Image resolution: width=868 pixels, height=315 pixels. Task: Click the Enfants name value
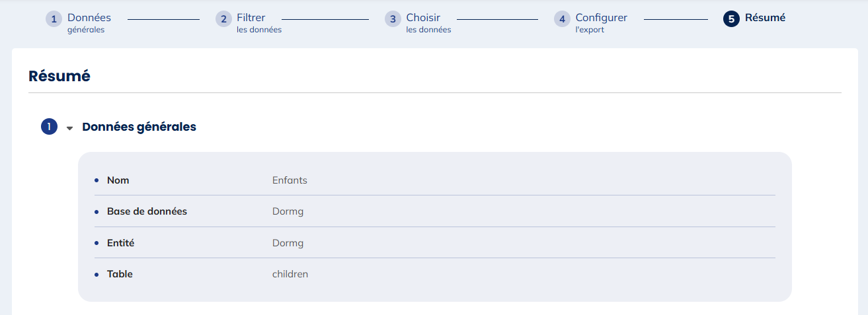[x=290, y=180]
